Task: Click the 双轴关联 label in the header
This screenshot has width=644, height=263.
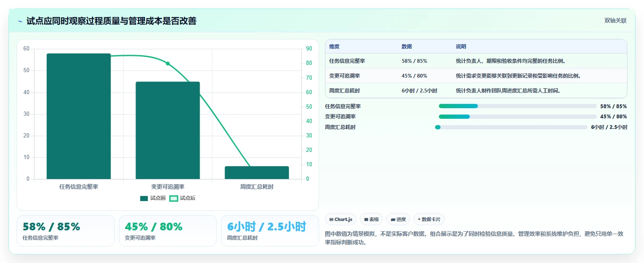Action: click(x=616, y=21)
